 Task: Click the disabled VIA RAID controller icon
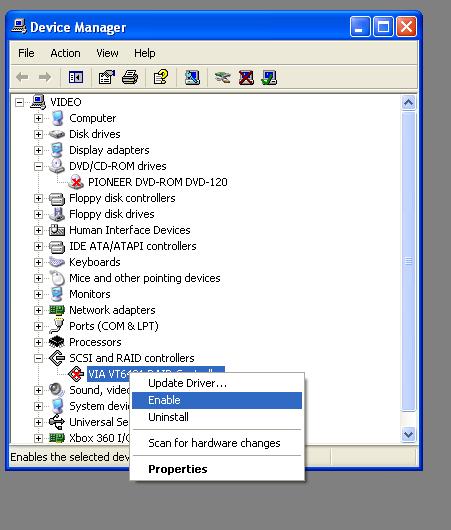coord(76,374)
